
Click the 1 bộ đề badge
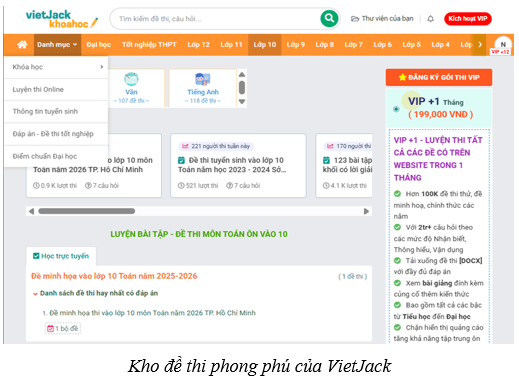coord(63,329)
